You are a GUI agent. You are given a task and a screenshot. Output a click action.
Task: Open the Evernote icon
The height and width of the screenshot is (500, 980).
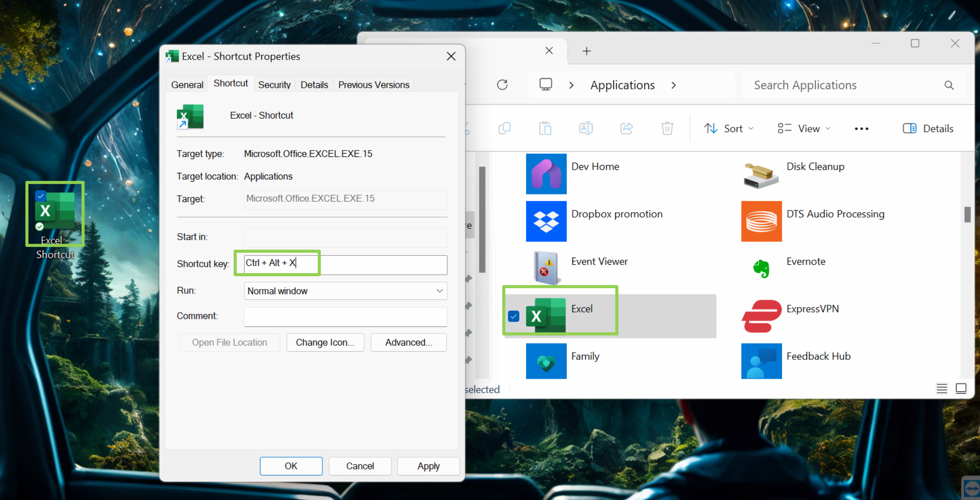[x=761, y=269]
